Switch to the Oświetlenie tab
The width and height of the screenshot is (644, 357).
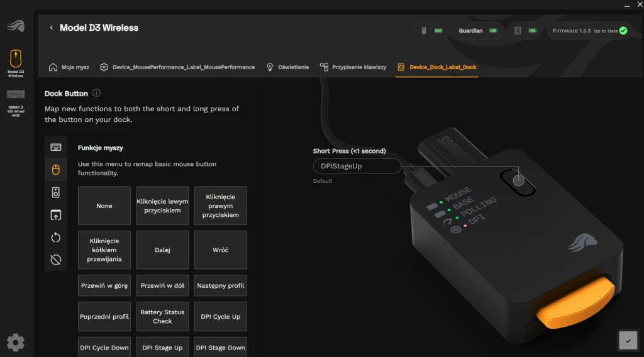coord(287,67)
